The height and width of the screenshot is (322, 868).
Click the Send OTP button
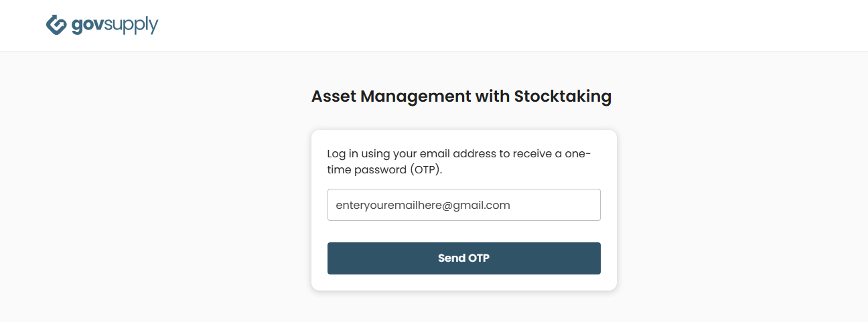click(x=463, y=258)
